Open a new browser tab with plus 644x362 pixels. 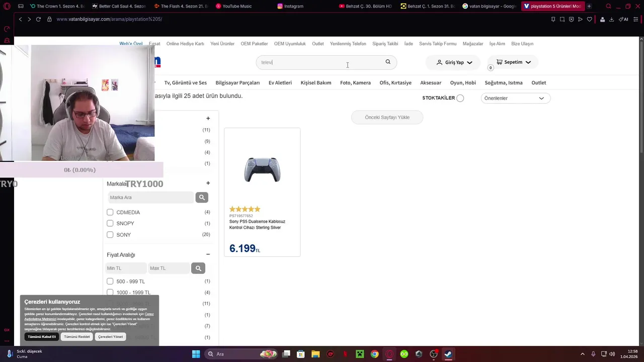click(589, 6)
